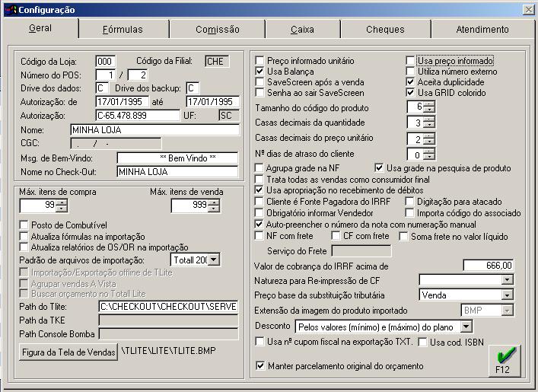The image size is (538, 392).
Task: Enable Soma frete no valor líquido
Action: pyautogui.click(x=404, y=237)
